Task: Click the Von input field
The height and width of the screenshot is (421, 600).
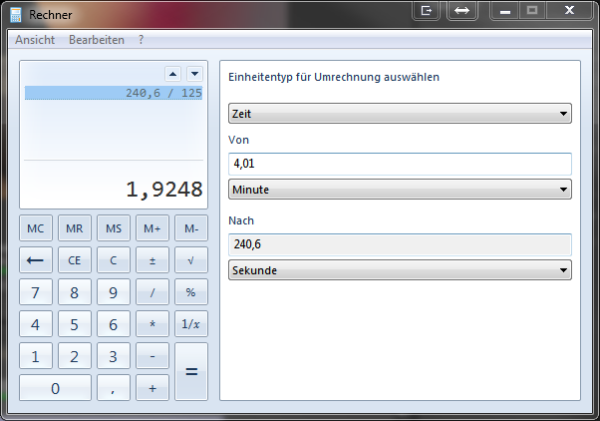Action: [x=400, y=164]
